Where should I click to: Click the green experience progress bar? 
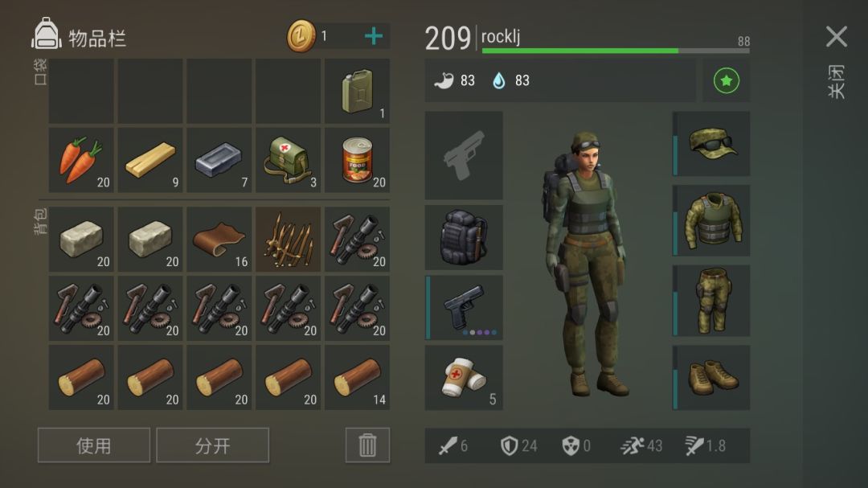616,51
